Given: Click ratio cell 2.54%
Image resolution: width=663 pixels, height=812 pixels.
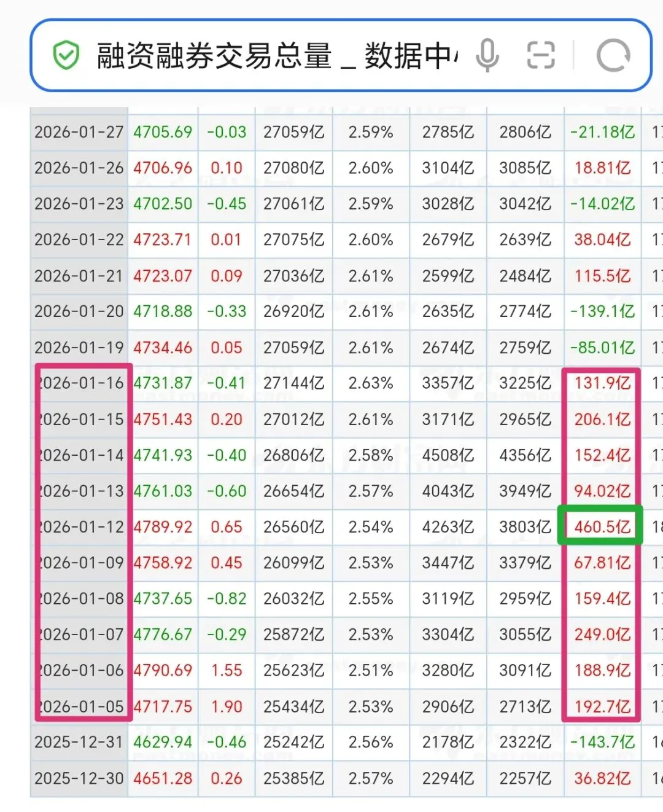Looking at the screenshot, I should tap(371, 527).
